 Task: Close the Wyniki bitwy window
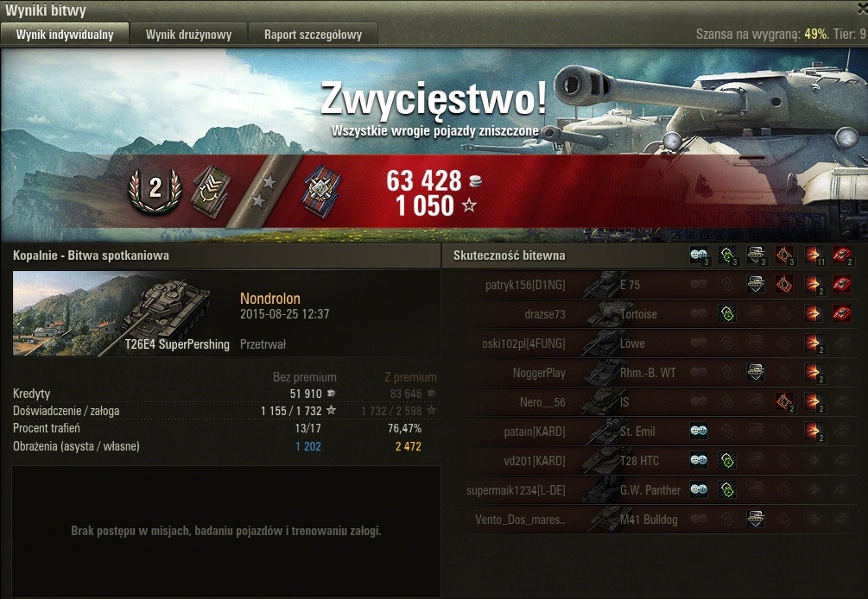(x=863, y=9)
